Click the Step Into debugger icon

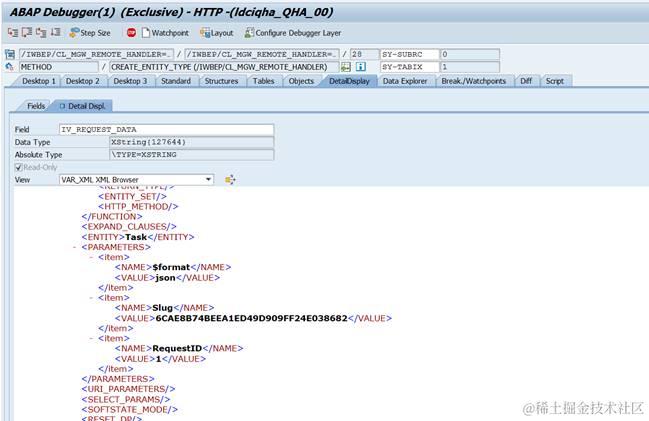(13, 33)
